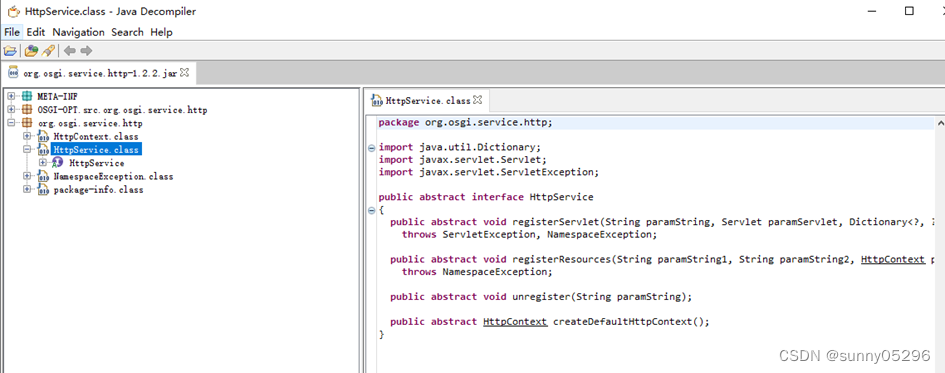Select package-info.class in the tree
945x373 pixels.
point(98,190)
